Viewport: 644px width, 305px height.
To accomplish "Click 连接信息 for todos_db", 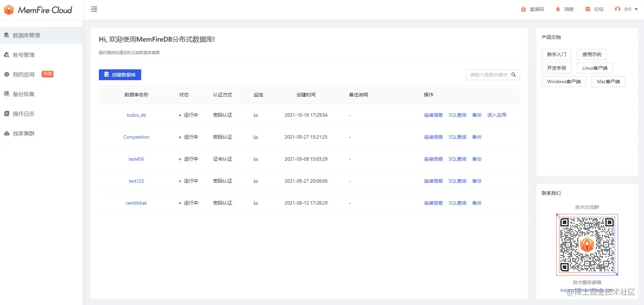I will point(433,115).
